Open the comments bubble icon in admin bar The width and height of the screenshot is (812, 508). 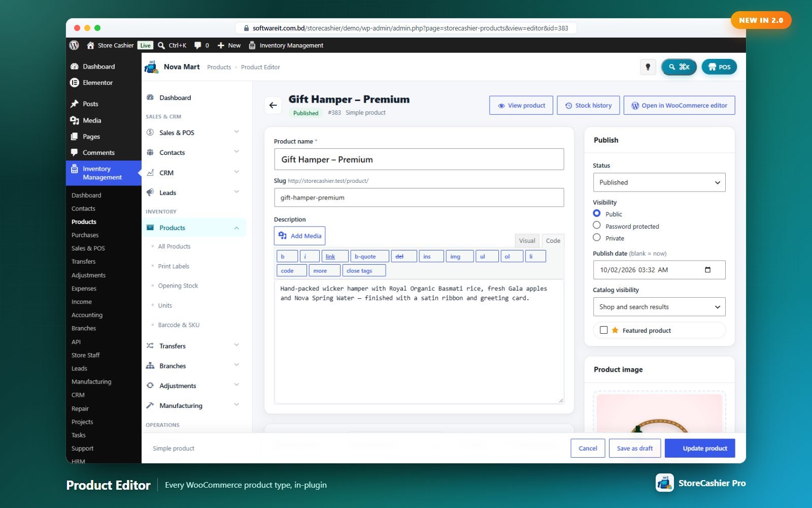(x=198, y=45)
